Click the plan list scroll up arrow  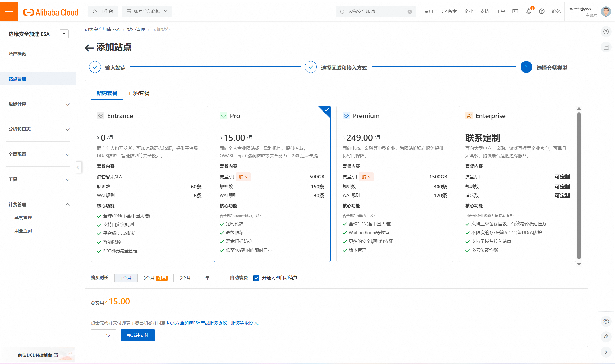pos(579,109)
